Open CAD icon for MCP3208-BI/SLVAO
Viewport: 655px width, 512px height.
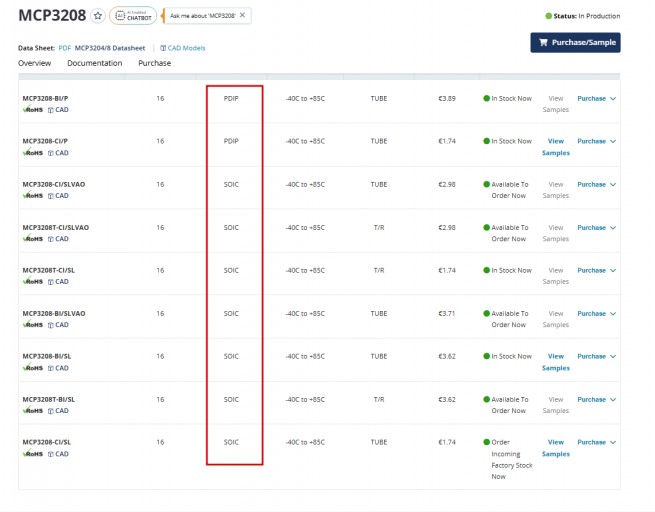(58, 325)
